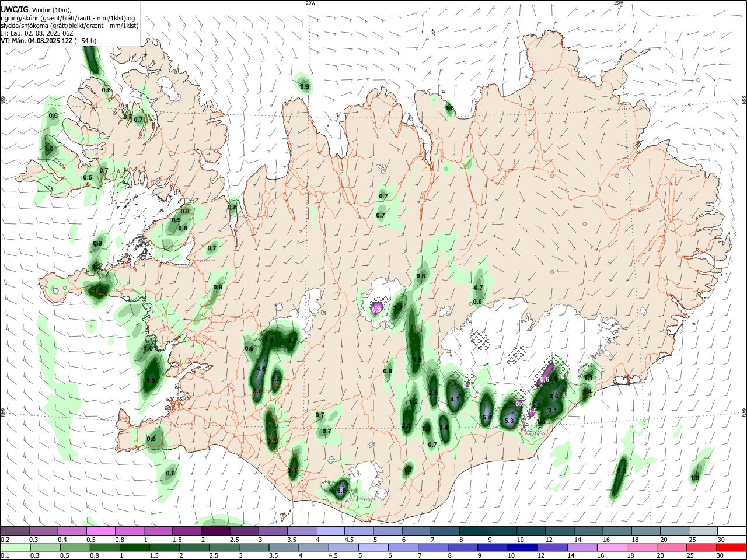The width and height of the screenshot is (747, 560).
Task: Click the 3.1 precipitation value
Action: (552, 410)
